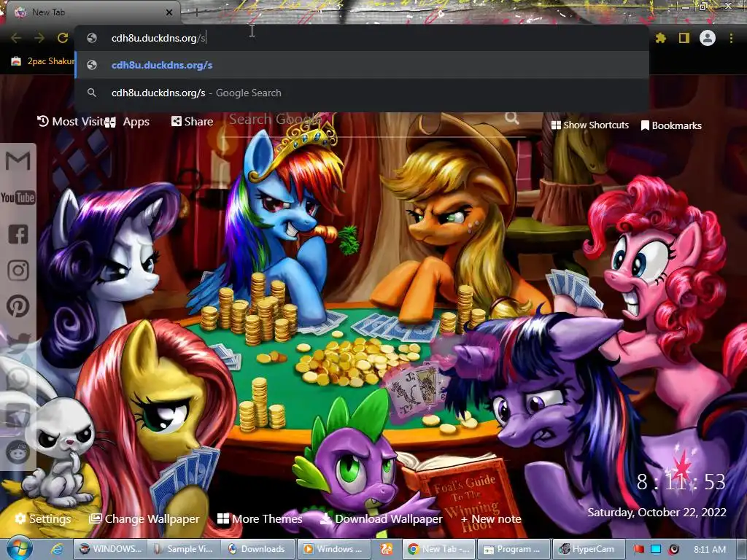Click the Share button

(192, 122)
